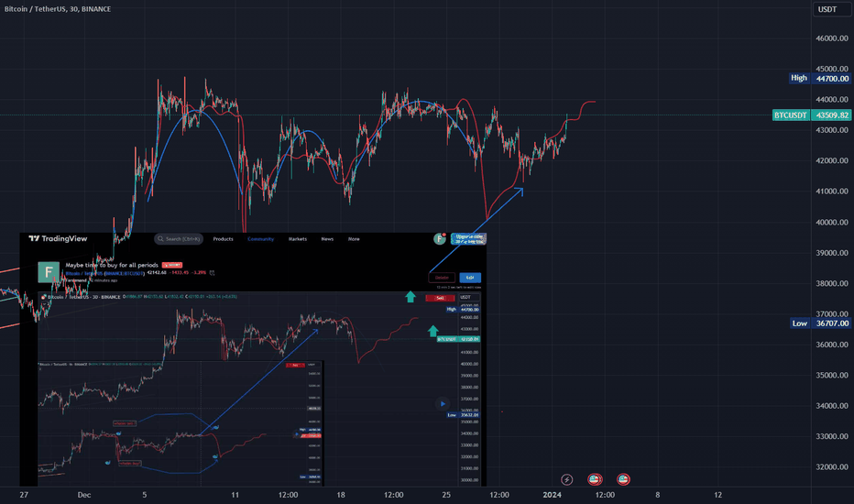This screenshot has width=854, height=504.
Task: Click the blue play button on the embedded chart
Action: tap(443, 404)
